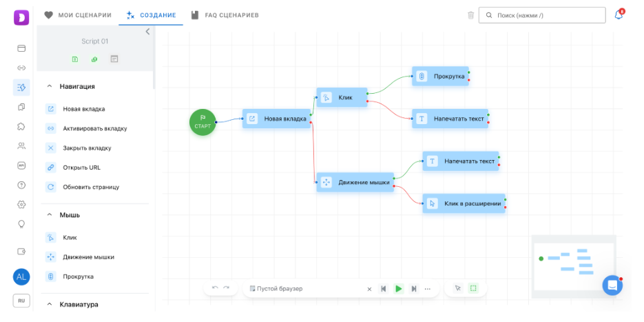The height and width of the screenshot is (322, 644).
Task: Click the script save icon under Script 01
Action: [x=75, y=59]
